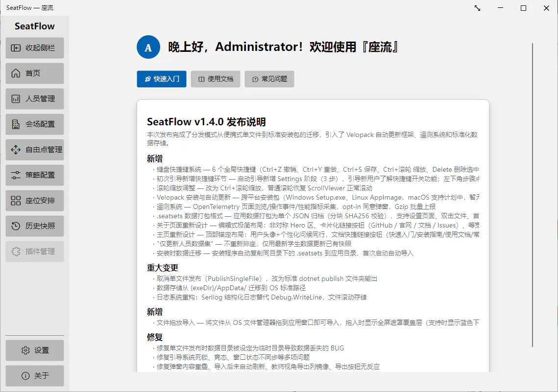The width and height of the screenshot is (558, 392).
Task: Minimize the SeatFlow window
Action: 500,8
